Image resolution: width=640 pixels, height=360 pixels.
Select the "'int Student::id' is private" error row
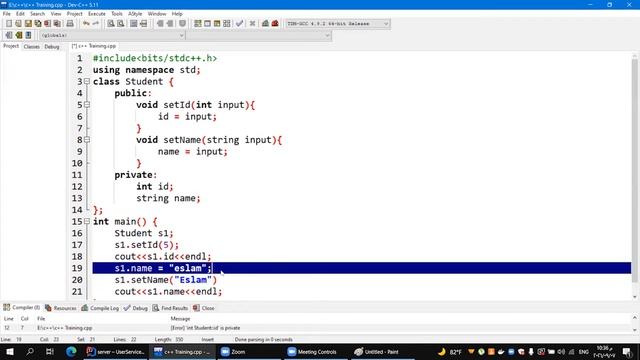(x=316, y=328)
